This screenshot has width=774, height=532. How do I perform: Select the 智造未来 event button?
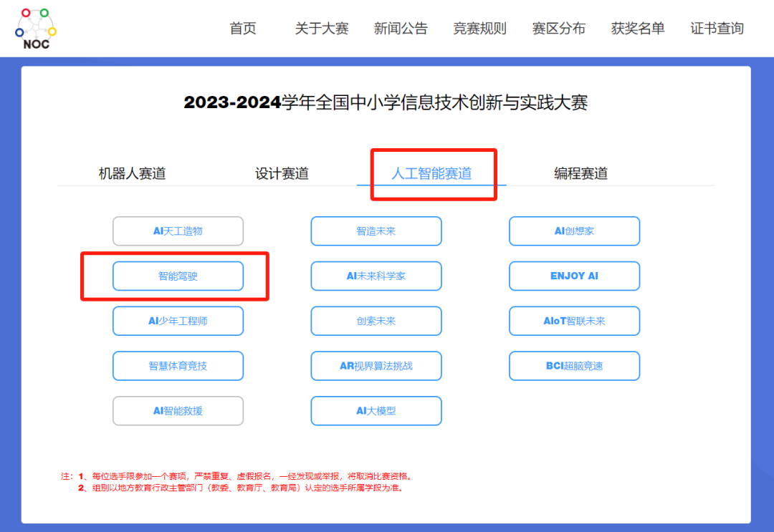pyautogui.click(x=376, y=231)
